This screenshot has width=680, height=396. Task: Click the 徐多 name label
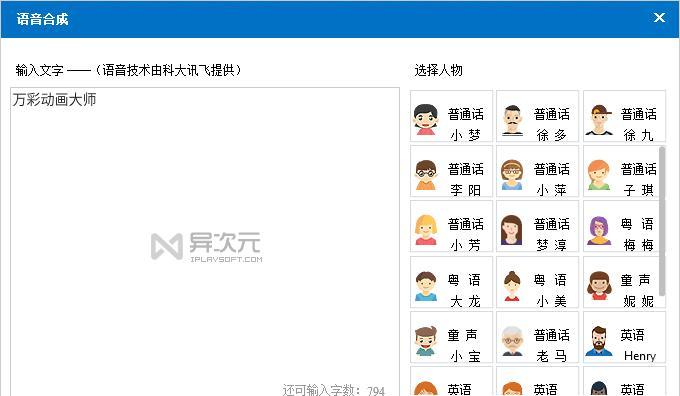tap(552, 135)
